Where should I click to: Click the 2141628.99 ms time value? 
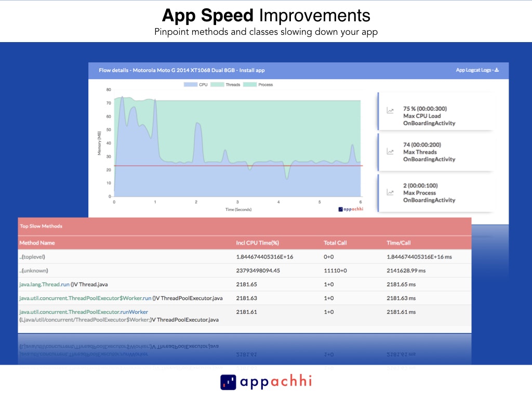click(406, 271)
